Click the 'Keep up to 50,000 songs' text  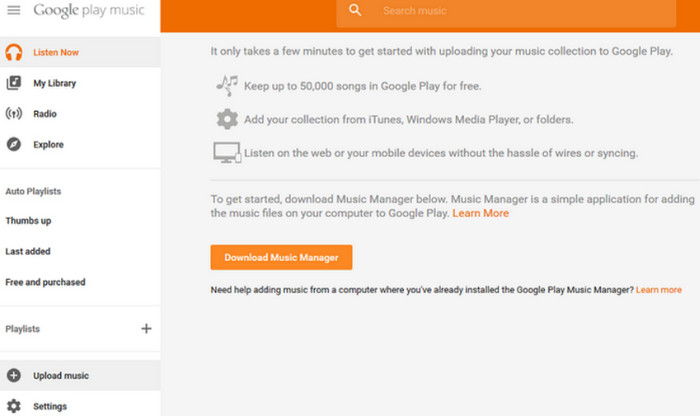pos(362,86)
